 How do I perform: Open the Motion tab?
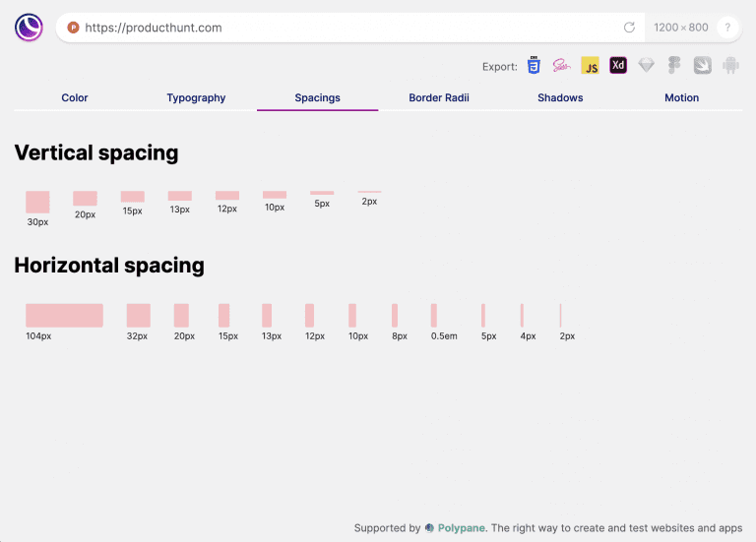point(682,97)
